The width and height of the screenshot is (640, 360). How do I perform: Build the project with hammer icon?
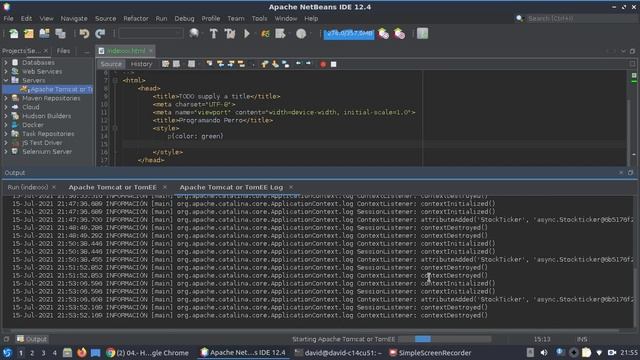point(213,34)
